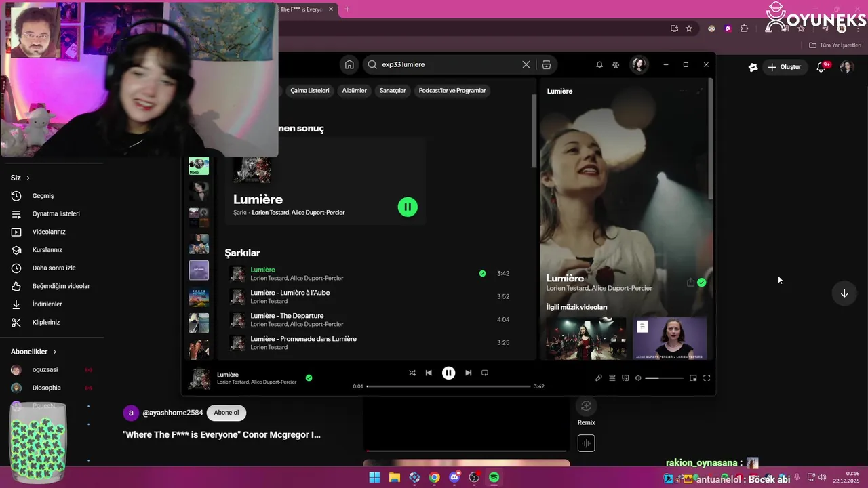Image resolution: width=868 pixels, height=488 pixels.
Task: Open OBS Studio from the taskbar
Action: click(474, 478)
